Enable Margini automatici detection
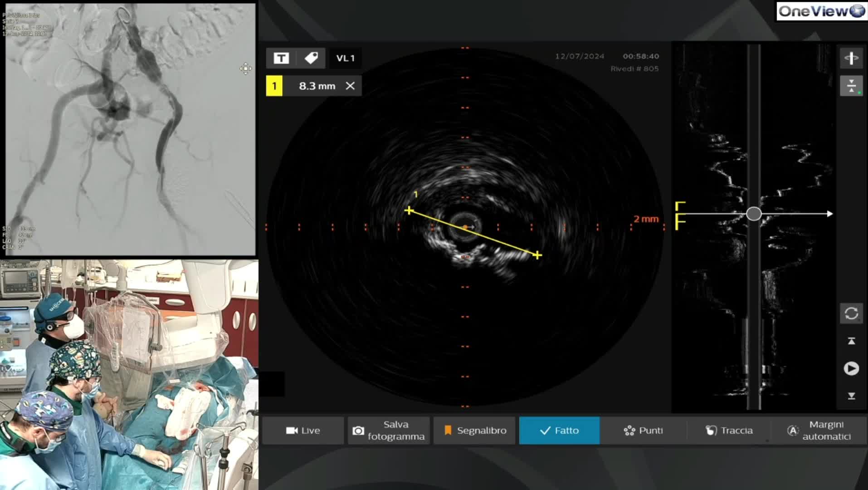 click(x=819, y=430)
